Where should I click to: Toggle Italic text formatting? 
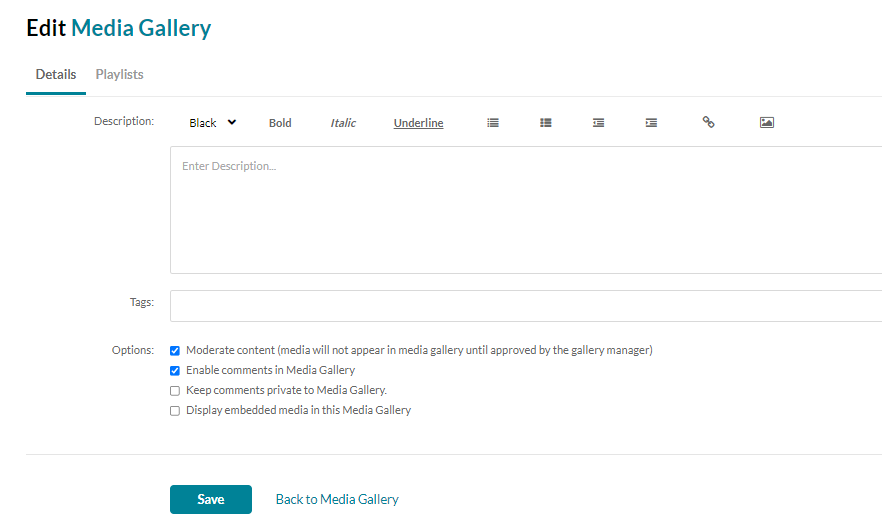[x=343, y=123]
